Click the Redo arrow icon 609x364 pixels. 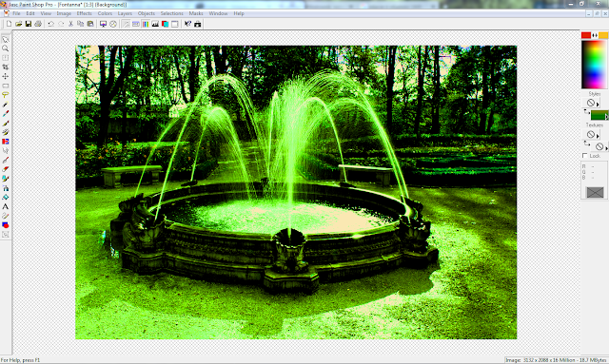[61, 24]
